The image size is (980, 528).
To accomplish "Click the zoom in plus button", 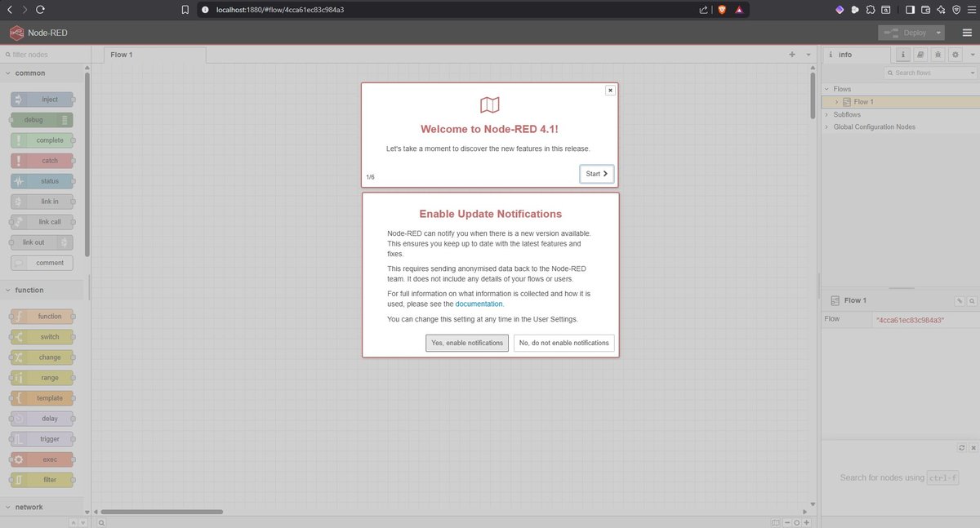I will 807,522.
